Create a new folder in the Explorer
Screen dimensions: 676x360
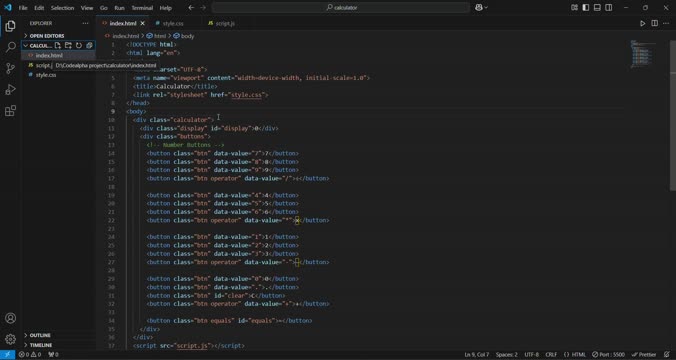68,45
